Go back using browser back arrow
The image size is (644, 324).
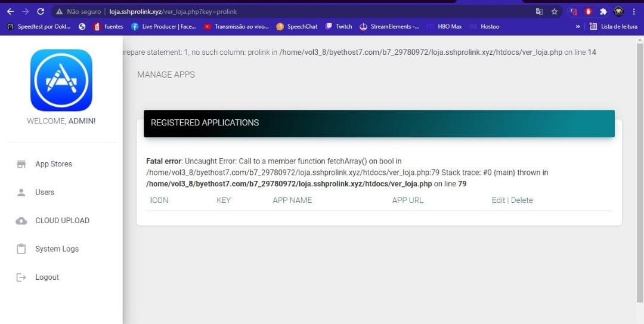tap(10, 11)
